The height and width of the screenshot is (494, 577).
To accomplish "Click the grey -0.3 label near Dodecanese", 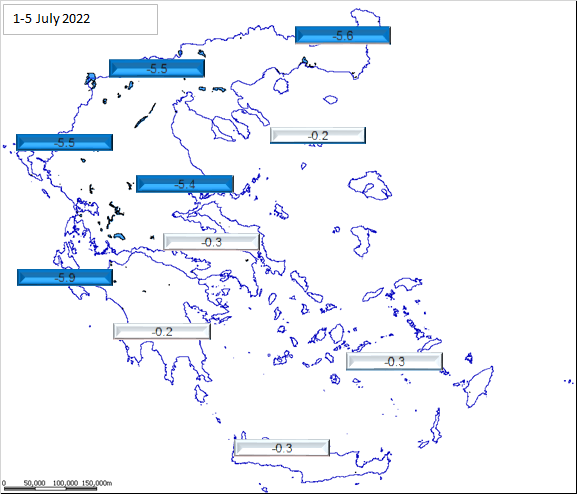I will [x=394, y=361].
